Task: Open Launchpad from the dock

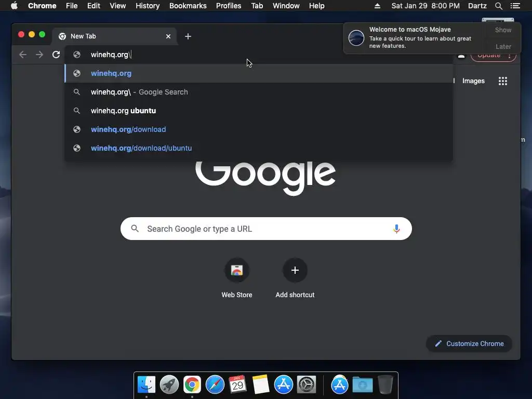Action: click(169, 385)
